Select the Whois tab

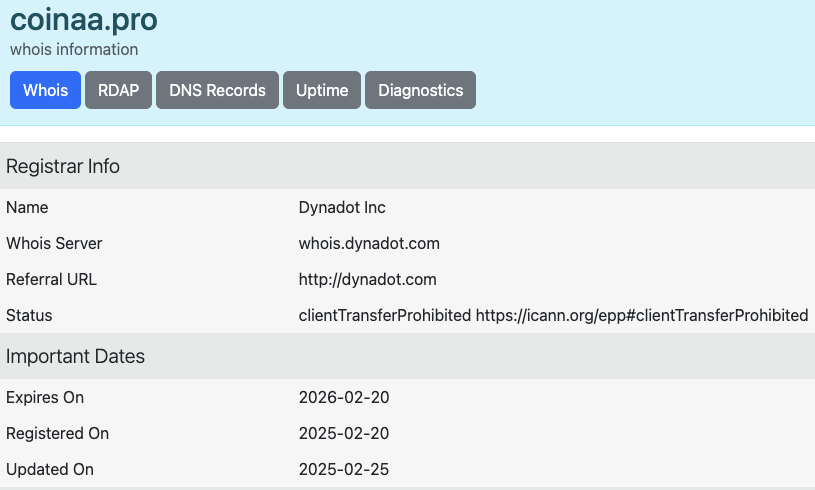coord(45,90)
